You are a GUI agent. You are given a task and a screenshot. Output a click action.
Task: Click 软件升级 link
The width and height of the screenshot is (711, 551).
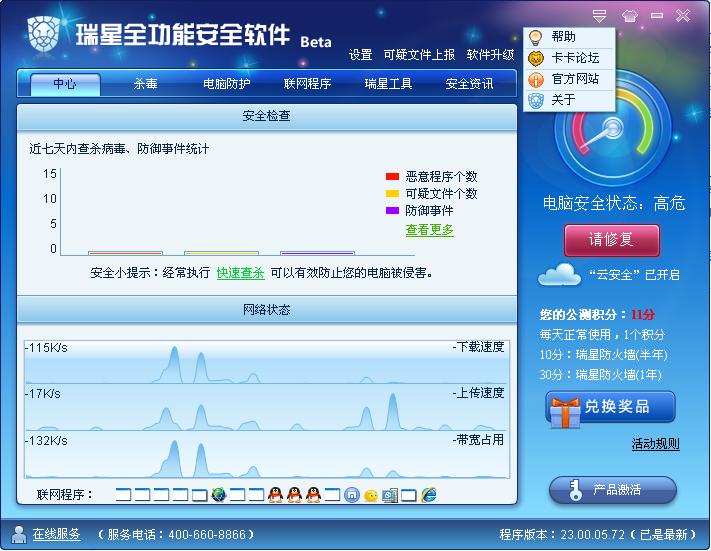tap(490, 55)
